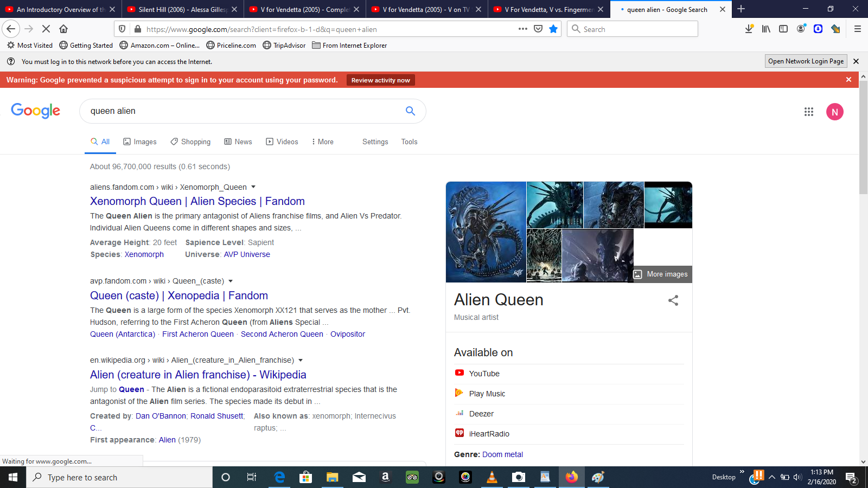
Task: Open Firefox account toolbar icon
Action: [801, 29]
